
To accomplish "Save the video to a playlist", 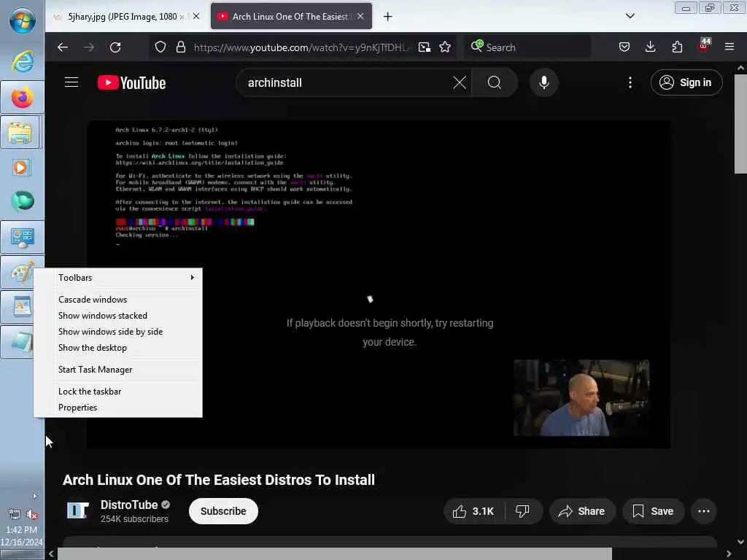I will tap(653, 511).
